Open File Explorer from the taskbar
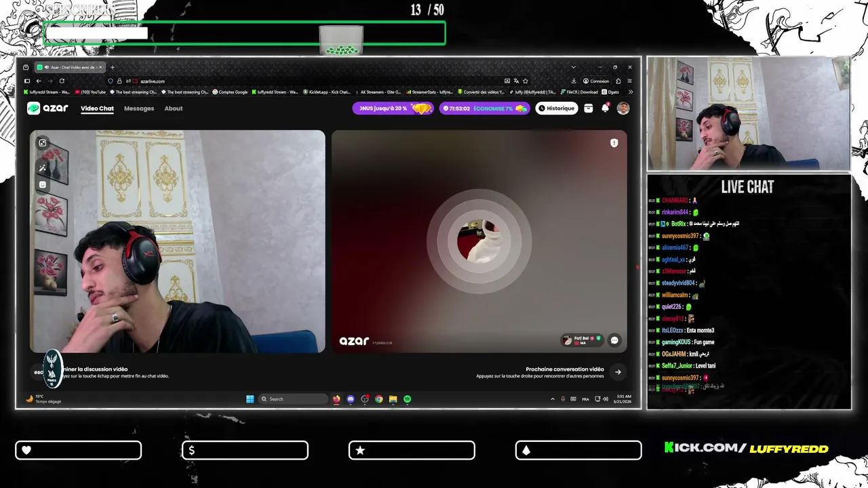Image resolution: width=868 pixels, height=488 pixels. click(393, 399)
